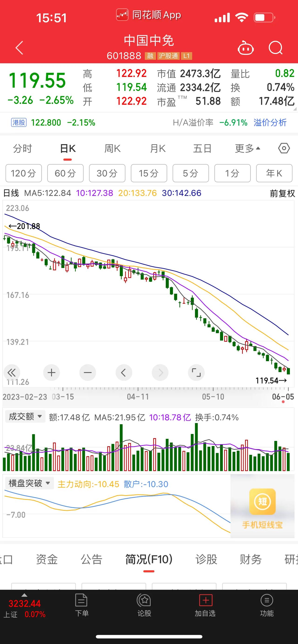
Task: Select 120分 period button
Action: (24, 173)
